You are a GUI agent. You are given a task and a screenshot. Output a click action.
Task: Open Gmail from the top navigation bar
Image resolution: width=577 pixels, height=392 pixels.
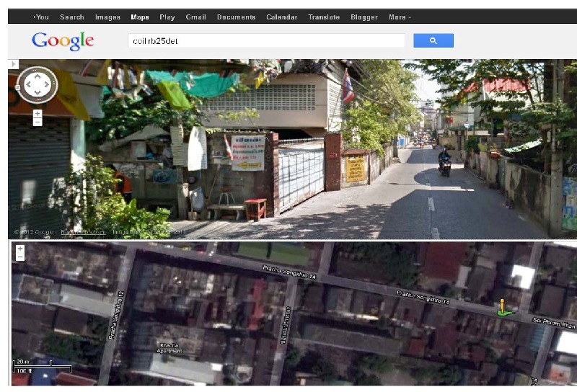click(x=195, y=17)
